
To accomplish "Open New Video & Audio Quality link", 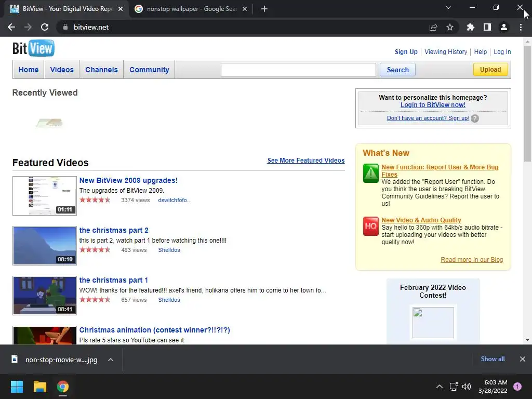I will (421, 220).
